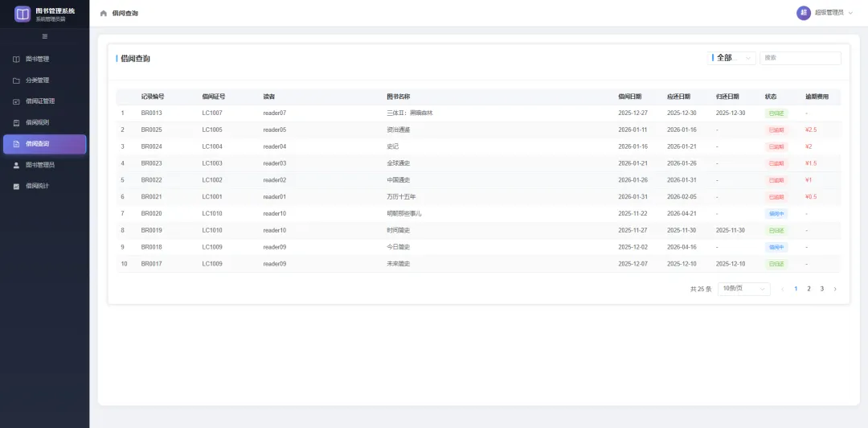868x428 pixels.
Task: Click the 借阅证管理 card icon in sidebar
Action: click(16, 101)
